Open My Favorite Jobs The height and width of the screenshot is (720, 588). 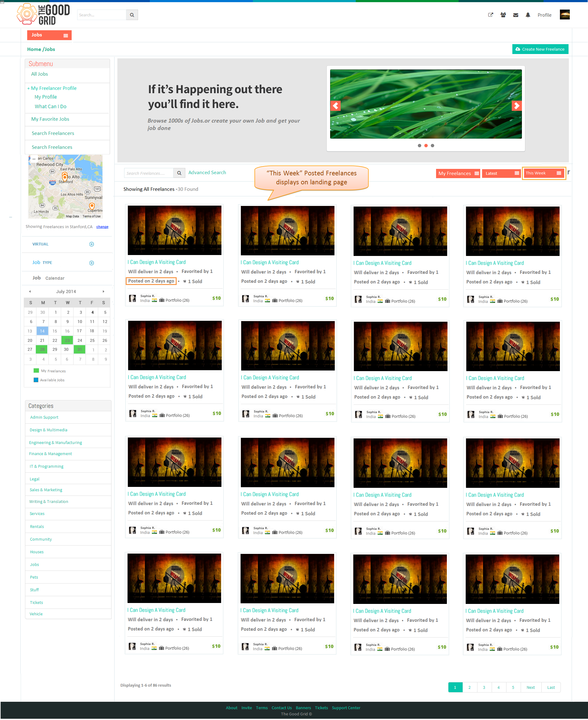(50, 119)
